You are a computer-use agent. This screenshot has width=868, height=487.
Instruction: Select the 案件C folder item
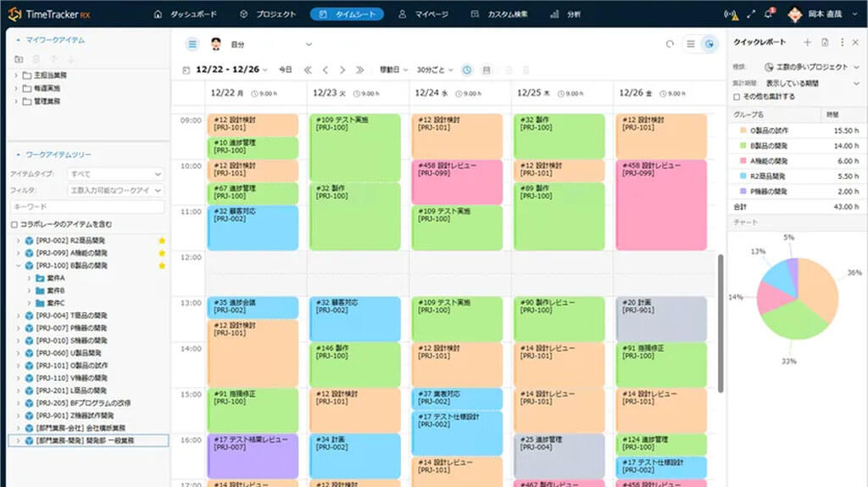click(x=55, y=303)
